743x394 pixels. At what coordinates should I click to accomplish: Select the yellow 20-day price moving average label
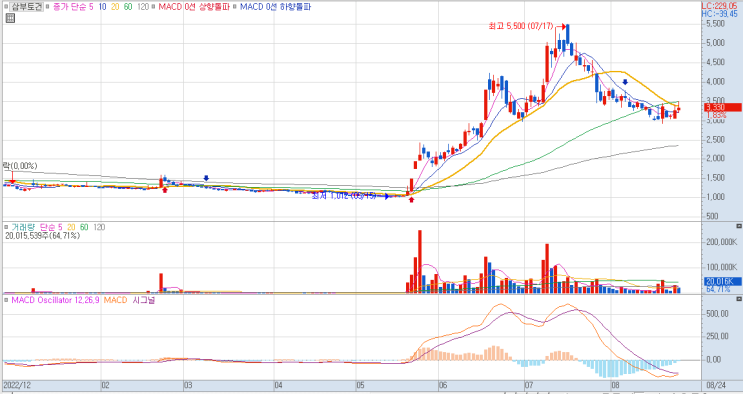coord(115,7)
